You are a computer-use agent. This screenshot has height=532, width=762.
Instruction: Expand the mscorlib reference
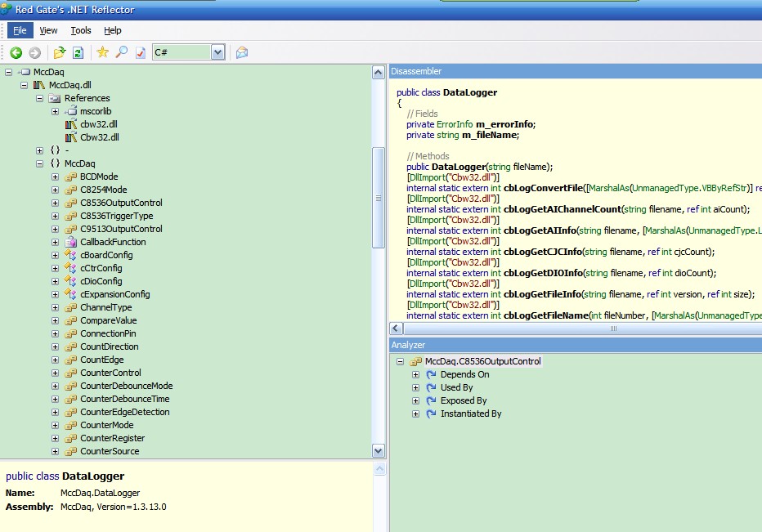pos(56,111)
